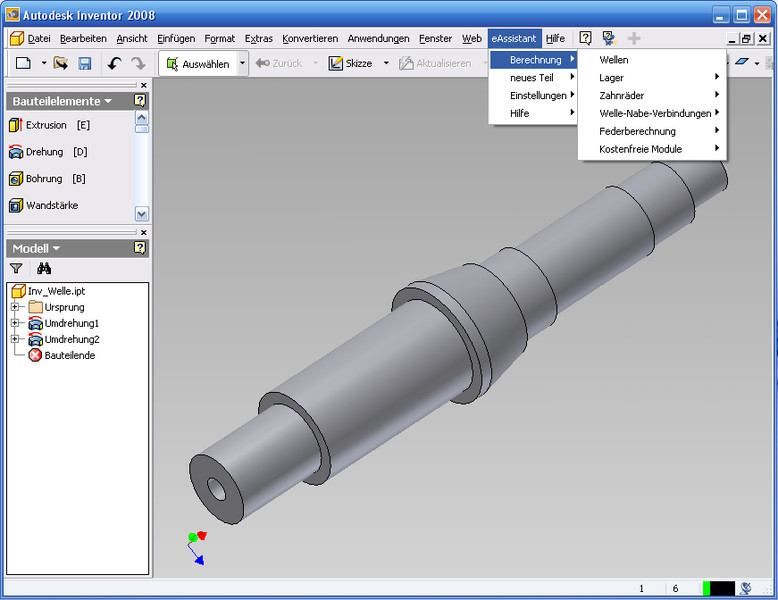778x600 pixels.
Task: Open the browser filter funnel icon
Action: [16, 269]
